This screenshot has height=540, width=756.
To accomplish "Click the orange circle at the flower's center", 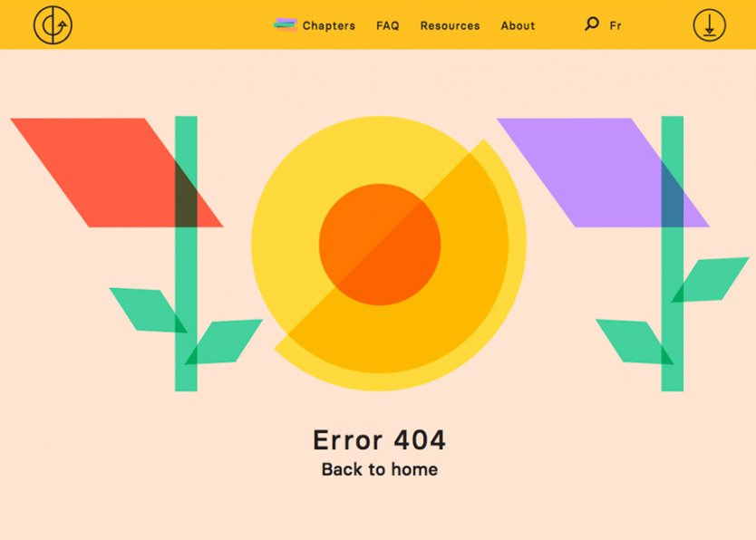I will pyautogui.click(x=381, y=245).
